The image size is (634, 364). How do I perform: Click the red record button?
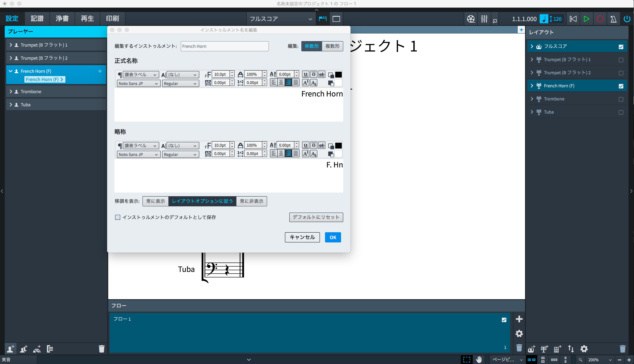click(600, 19)
